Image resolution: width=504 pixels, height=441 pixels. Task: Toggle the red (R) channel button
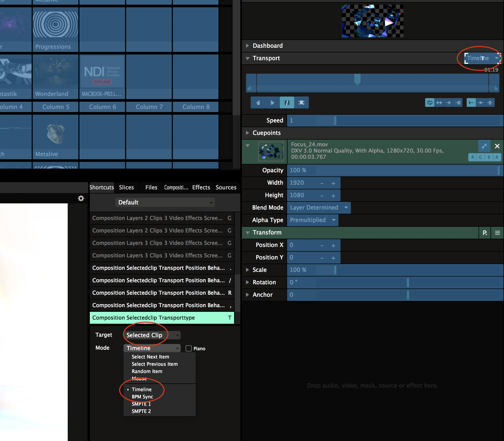(x=473, y=157)
